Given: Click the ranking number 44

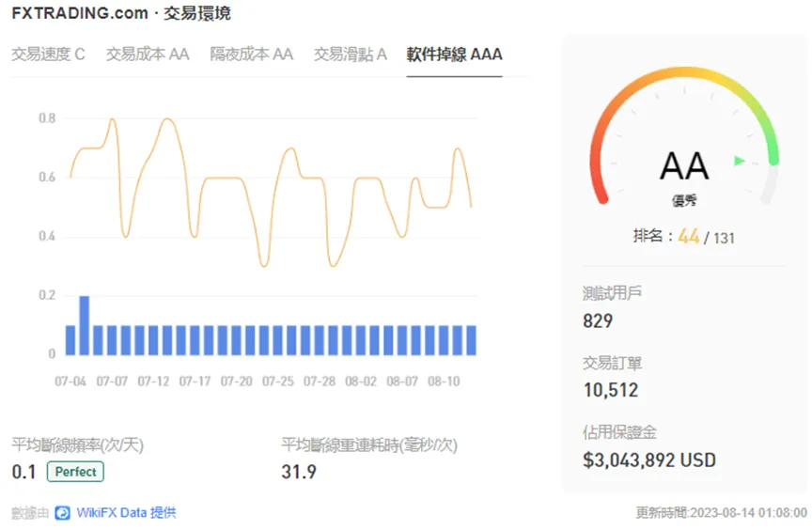Looking at the screenshot, I should 689,237.
